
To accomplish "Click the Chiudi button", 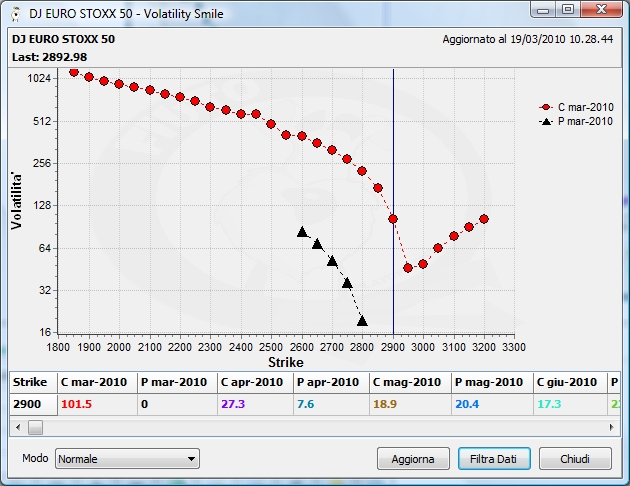I will pos(575,459).
